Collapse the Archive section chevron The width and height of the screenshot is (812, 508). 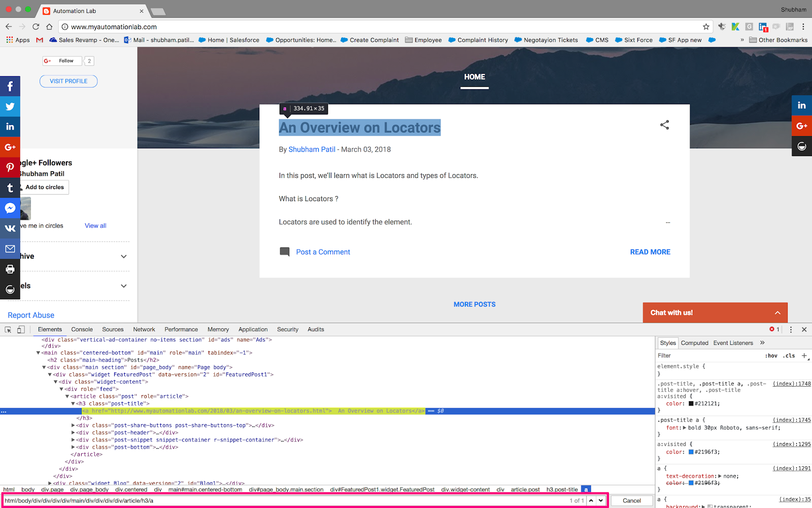pyautogui.click(x=123, y=257)
